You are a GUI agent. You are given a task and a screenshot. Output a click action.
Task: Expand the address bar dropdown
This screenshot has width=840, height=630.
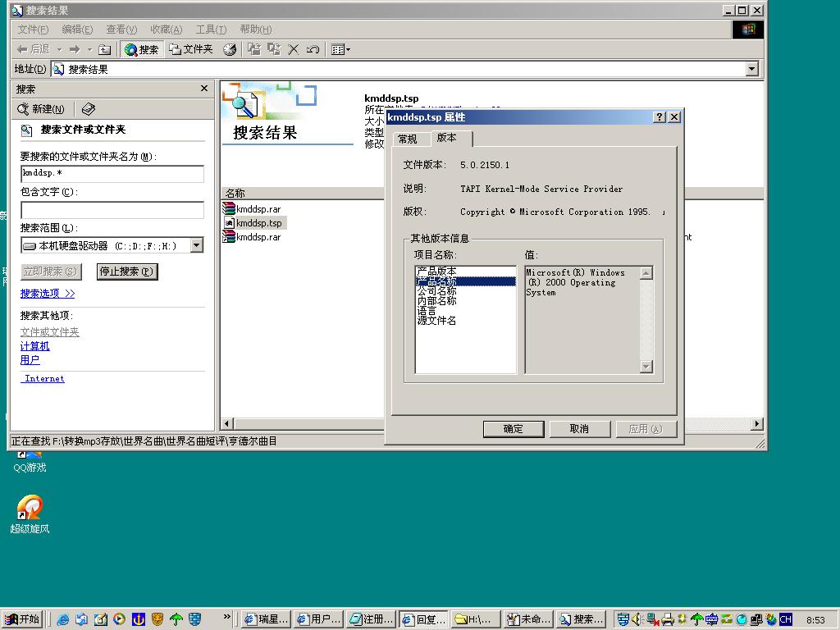(751, 70)
